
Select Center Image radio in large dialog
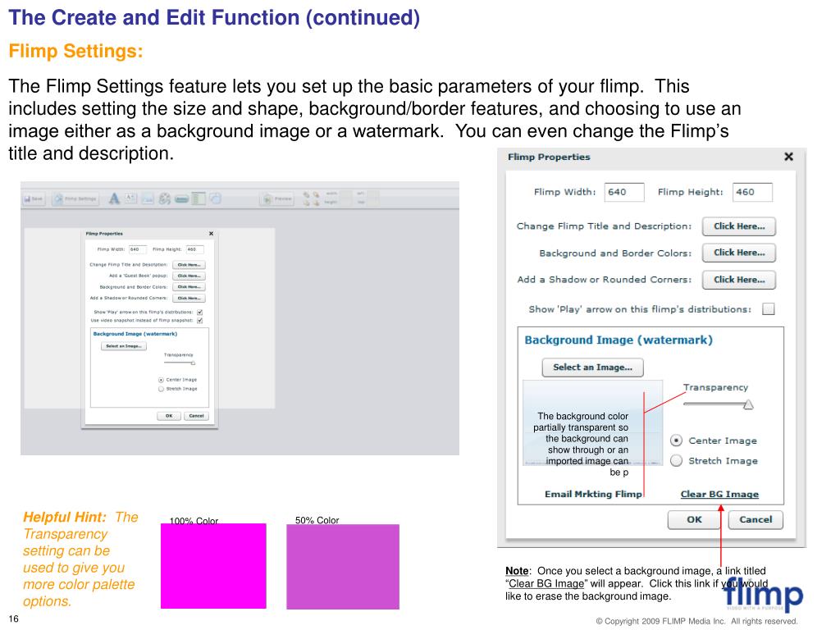677,441
